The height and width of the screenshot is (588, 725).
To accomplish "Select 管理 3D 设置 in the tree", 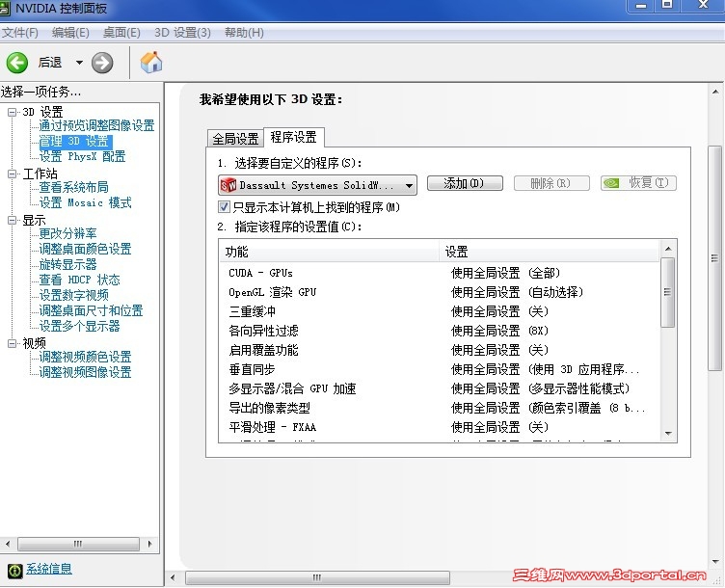I will click(x=74, y=141).
